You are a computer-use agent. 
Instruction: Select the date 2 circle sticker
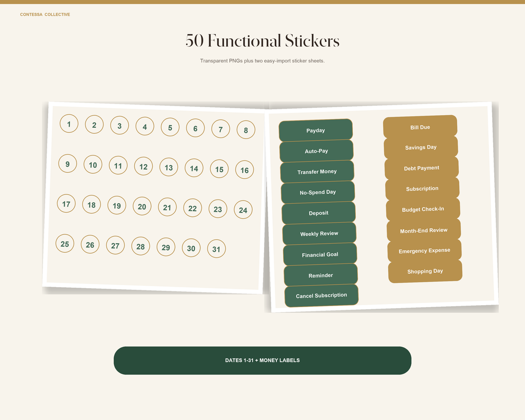pos(94,125)
